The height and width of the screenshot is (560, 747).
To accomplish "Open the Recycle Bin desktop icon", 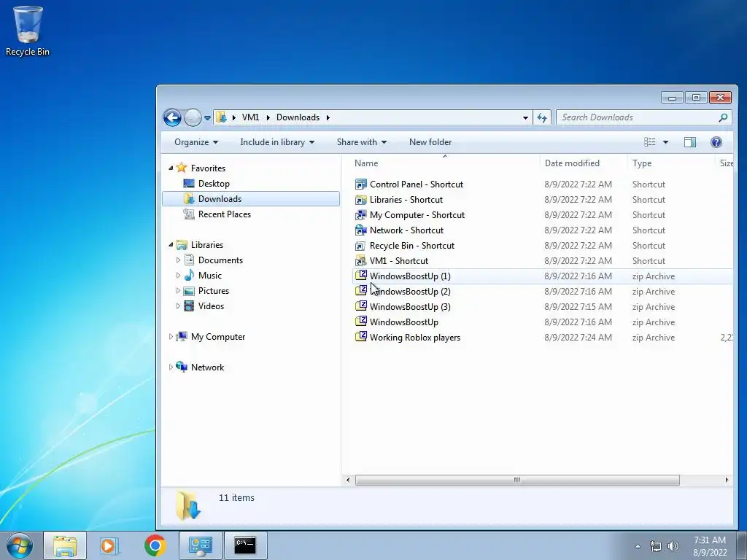I will (28, 31).
